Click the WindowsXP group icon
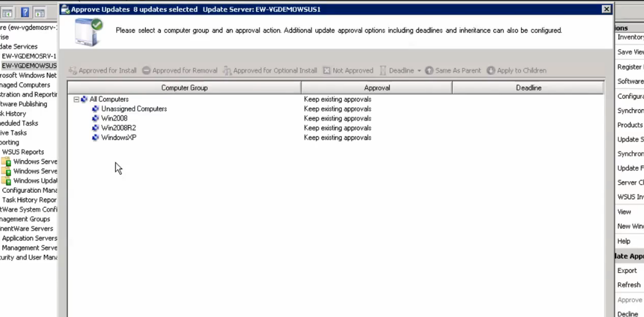This screenshot has height=317, width=644. click(x=95, y=138)
